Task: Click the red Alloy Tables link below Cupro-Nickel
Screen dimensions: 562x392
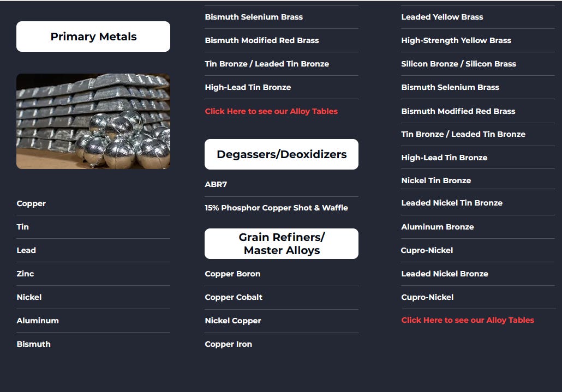Action: (x=468, y=320)
